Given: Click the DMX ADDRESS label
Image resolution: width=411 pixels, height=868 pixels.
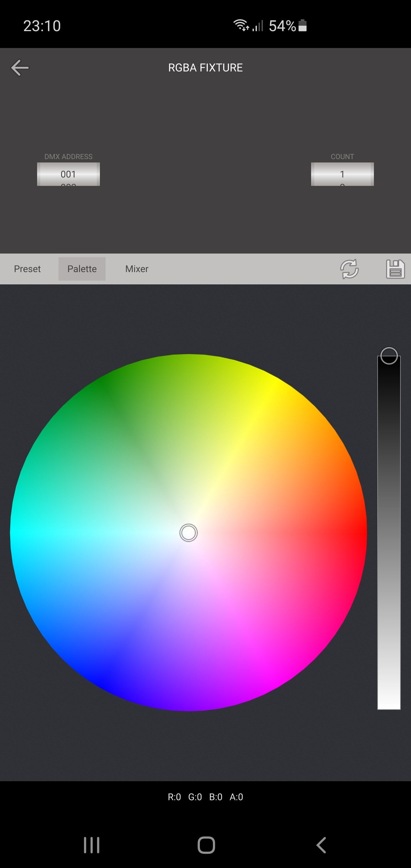Looking at the screenshot, I should tap(68, 157).
